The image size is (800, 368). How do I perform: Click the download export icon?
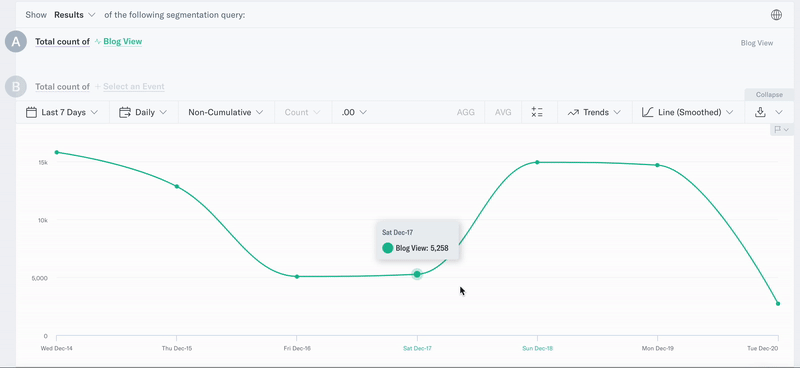coord(760,112)
